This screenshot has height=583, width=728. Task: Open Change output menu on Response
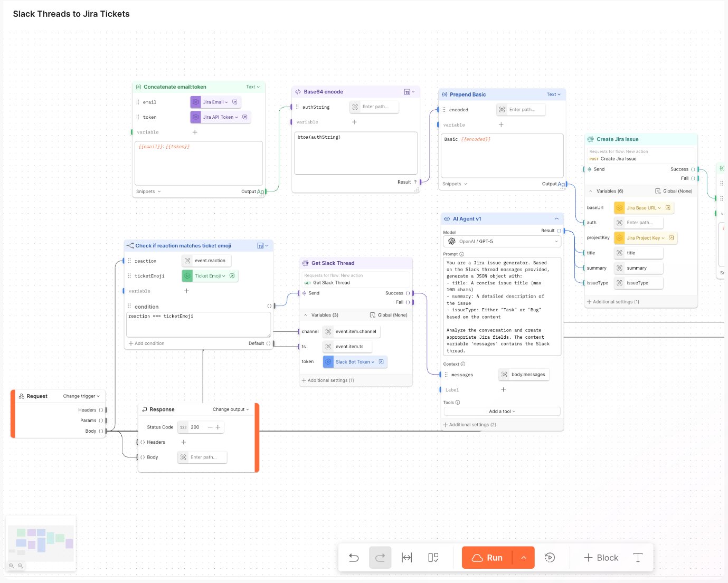[231, 409]
